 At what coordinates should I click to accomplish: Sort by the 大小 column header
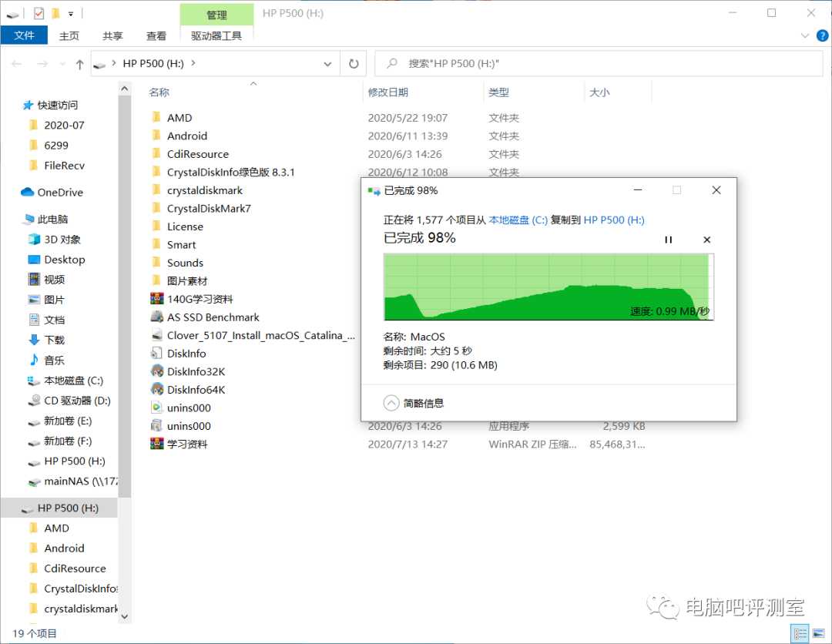pyautogui.click(x=599, y=92)
